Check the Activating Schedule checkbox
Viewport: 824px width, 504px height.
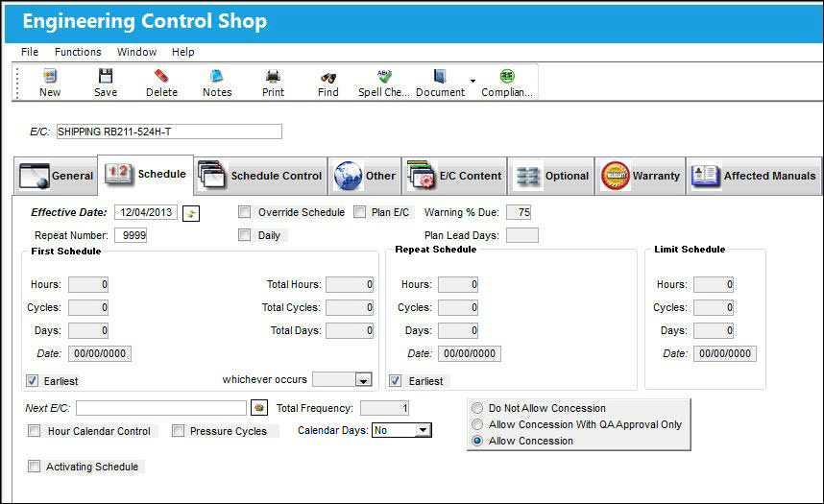coord(35,467)
